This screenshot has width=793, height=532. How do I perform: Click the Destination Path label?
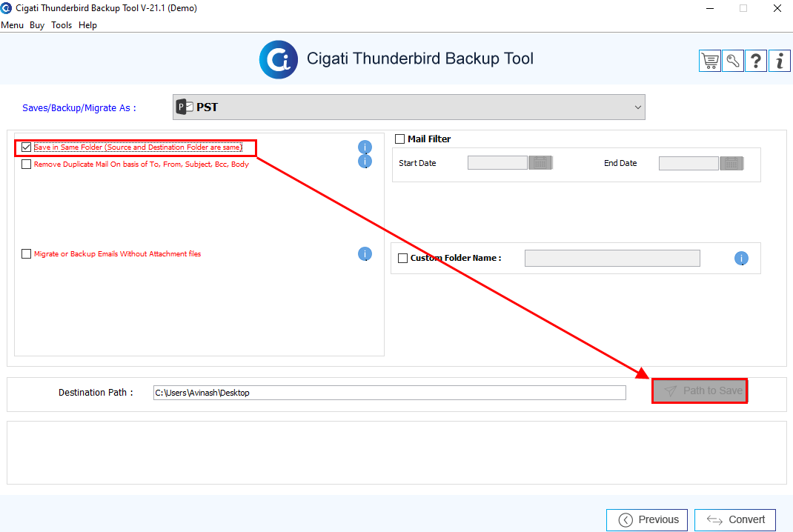(x=96, y=393)
